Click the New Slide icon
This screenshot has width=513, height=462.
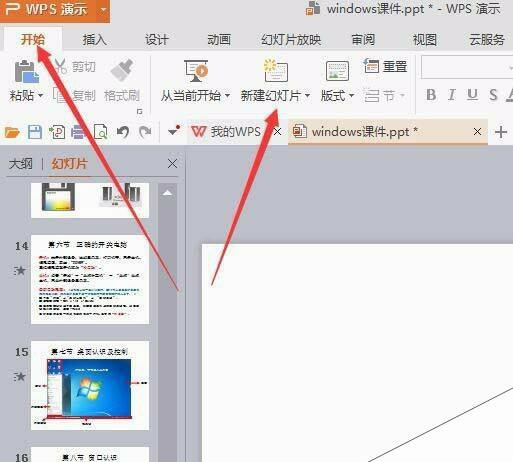276,70
